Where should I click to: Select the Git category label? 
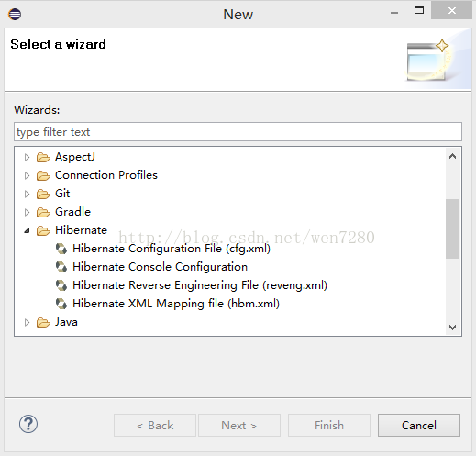click(x=62, y=194)
